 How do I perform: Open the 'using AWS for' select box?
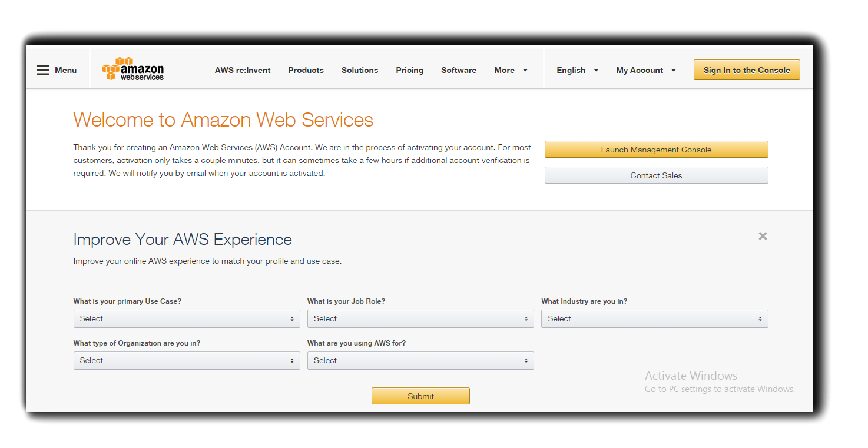click(x=420, y=360)
